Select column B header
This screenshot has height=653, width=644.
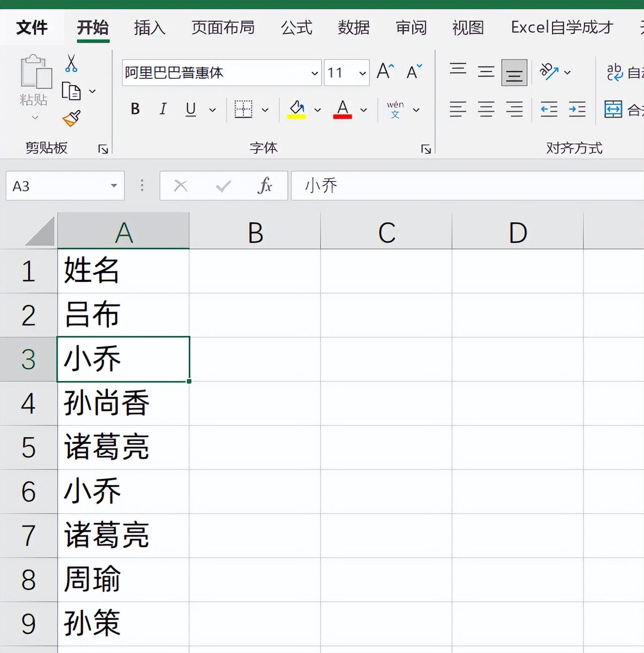pyautogui.click(x=255, y=231)
